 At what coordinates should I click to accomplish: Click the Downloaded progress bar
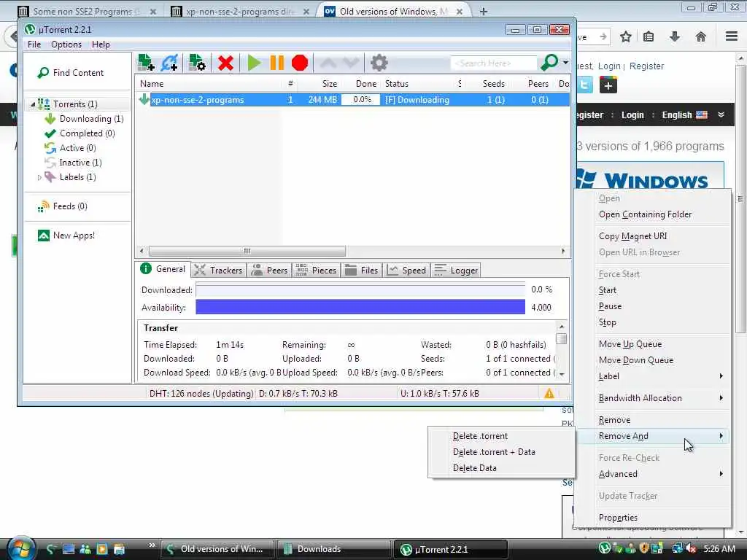[360, 290]
